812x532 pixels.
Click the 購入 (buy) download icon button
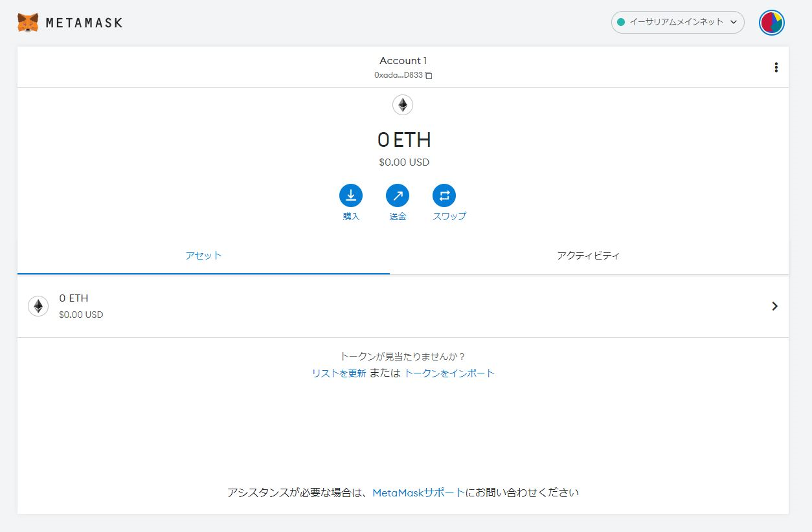click(x=351, y=195)
